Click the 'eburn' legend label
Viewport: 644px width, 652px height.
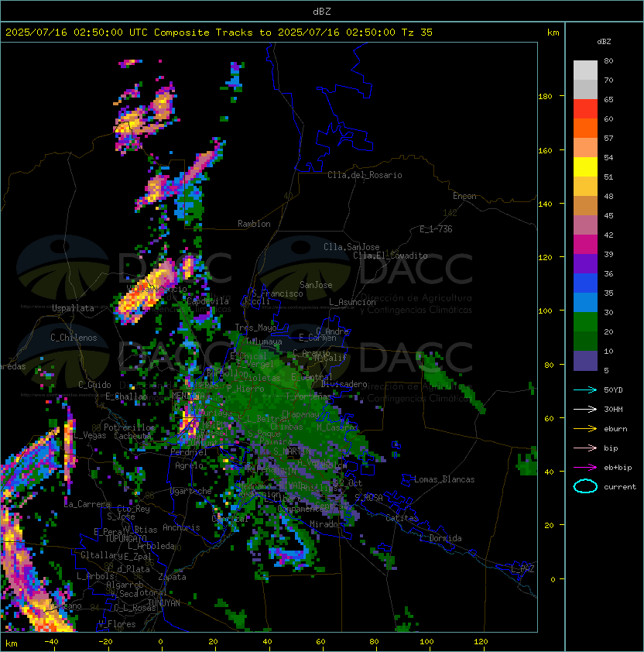615,429
